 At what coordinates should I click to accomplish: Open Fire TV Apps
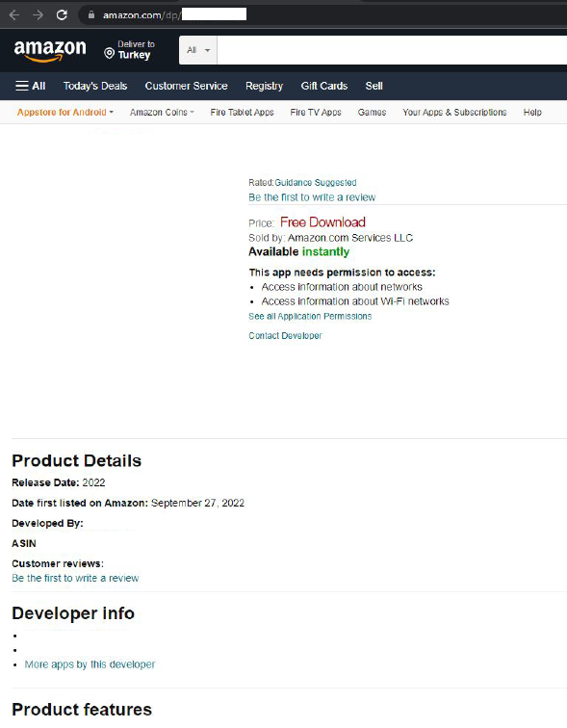point(316,113)
